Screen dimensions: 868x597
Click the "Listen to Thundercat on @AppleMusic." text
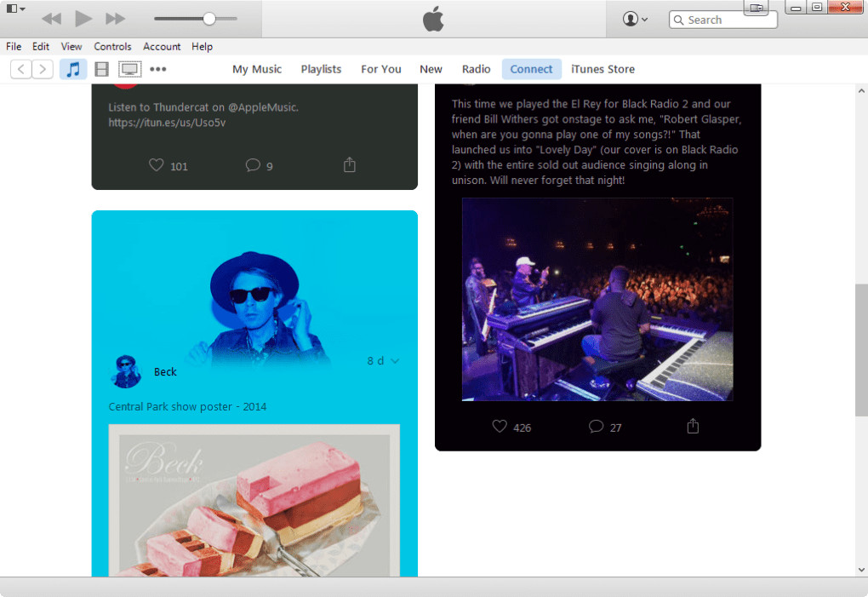coord(203,107)
